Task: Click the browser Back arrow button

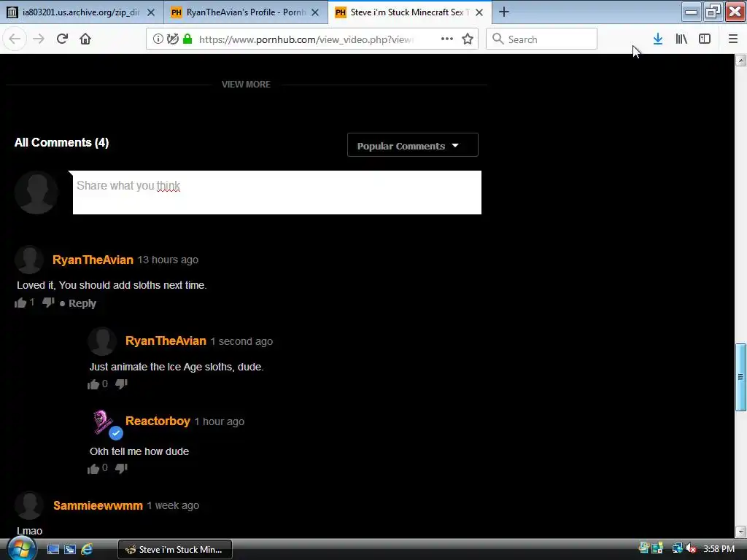Action: coord(15,39)
